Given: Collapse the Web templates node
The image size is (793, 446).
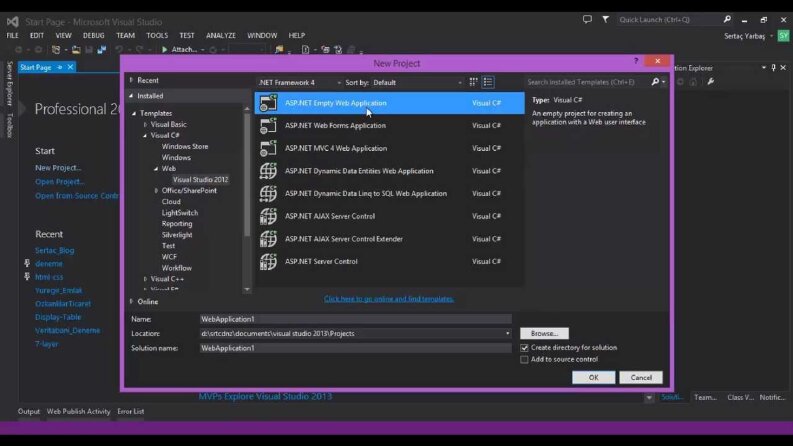Looking at the screenshot, I should 156,168.
